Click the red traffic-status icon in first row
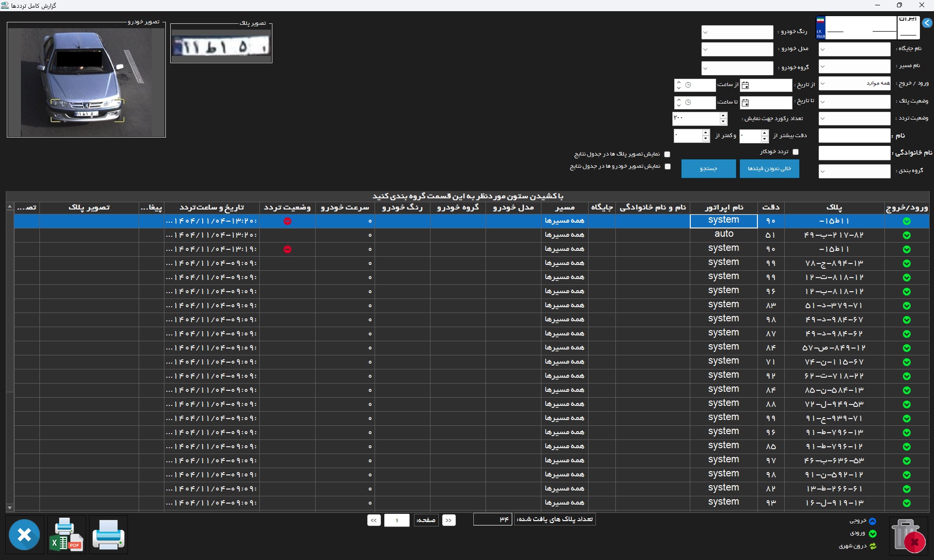Viewport: 934px width, 560px height. pyautogui.click(x=287, y=221)
